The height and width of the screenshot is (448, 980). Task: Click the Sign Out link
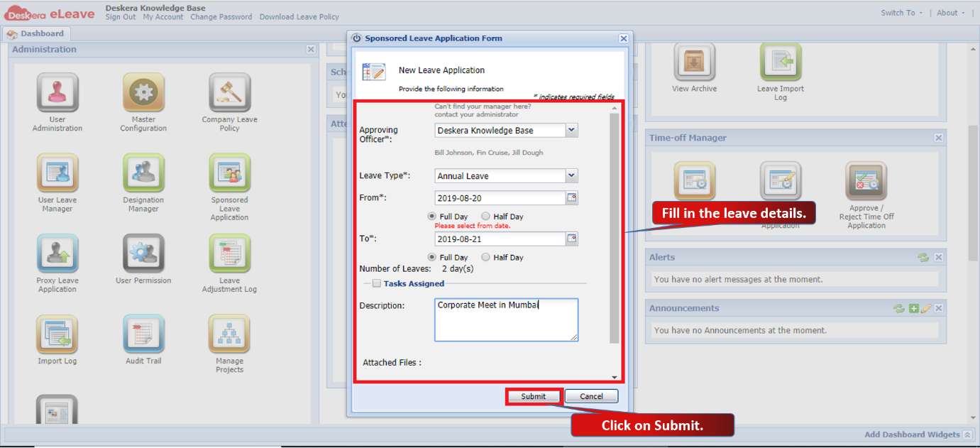(121, 17)
